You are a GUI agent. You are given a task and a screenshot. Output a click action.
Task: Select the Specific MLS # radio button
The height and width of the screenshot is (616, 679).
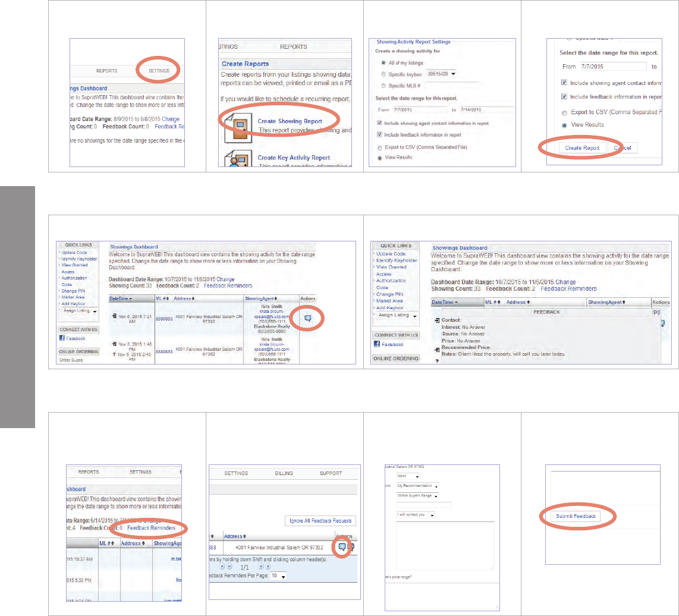click(x=383, y=86)
